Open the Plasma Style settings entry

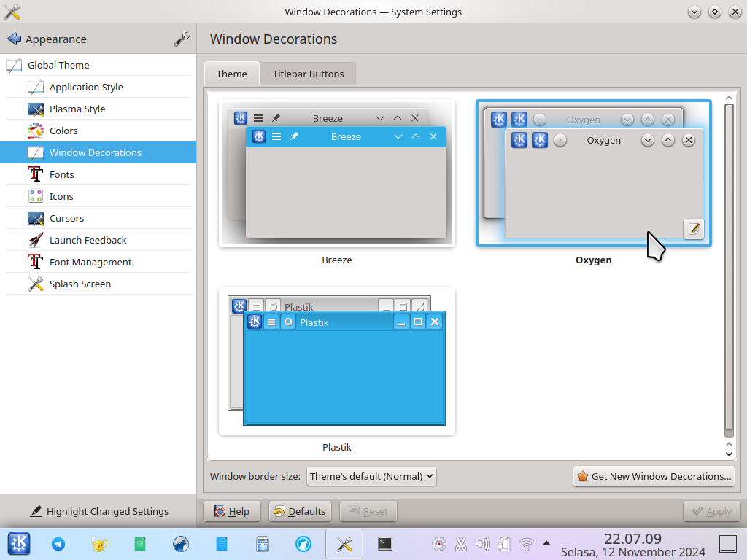[98, 109]
